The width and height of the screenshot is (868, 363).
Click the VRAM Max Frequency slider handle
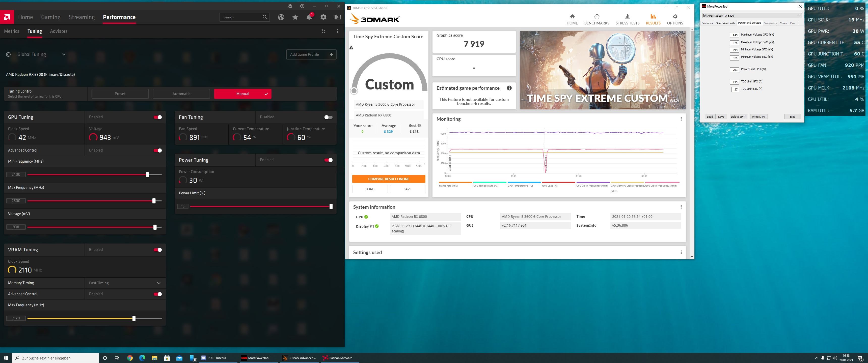pyautogui.click(x=134, y=318)
